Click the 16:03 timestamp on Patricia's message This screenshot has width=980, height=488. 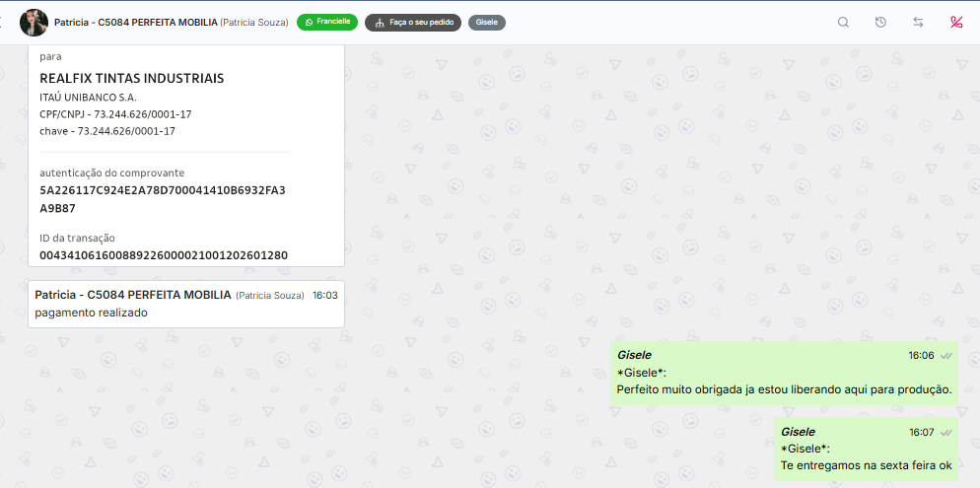tap(325, 295)
